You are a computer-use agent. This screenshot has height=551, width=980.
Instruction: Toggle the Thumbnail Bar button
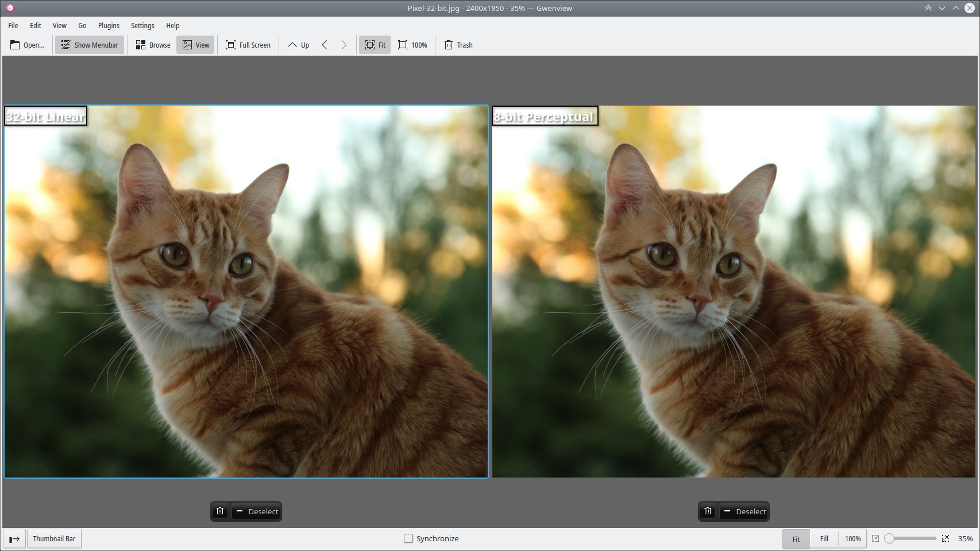54,538
